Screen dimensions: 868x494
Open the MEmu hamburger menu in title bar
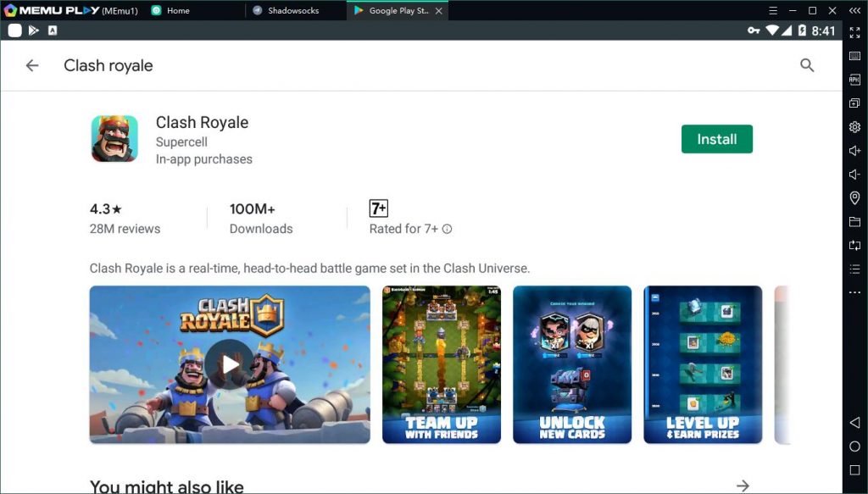click(772, 10)
